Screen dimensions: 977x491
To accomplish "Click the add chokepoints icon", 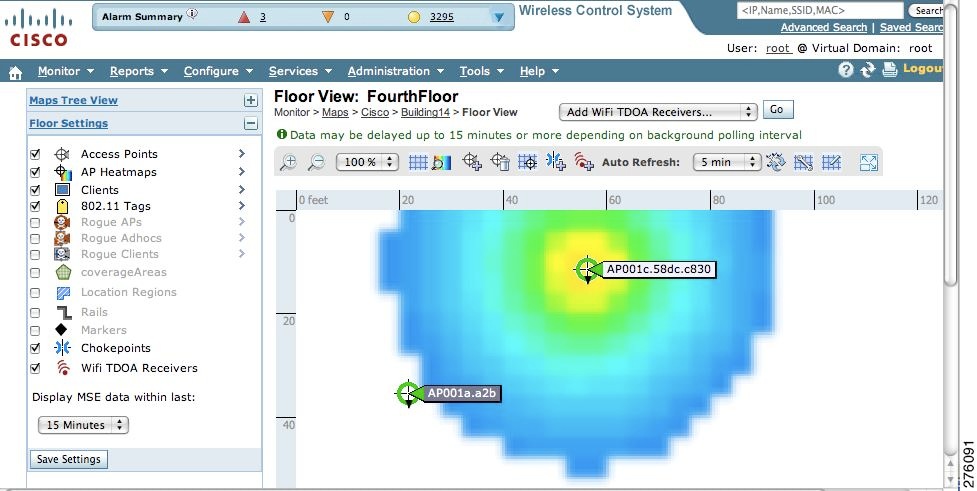I will 555,161.
